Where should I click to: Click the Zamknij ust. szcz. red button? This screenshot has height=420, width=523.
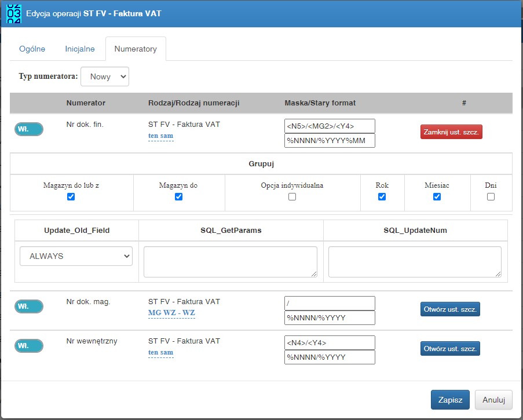point(451,132)
